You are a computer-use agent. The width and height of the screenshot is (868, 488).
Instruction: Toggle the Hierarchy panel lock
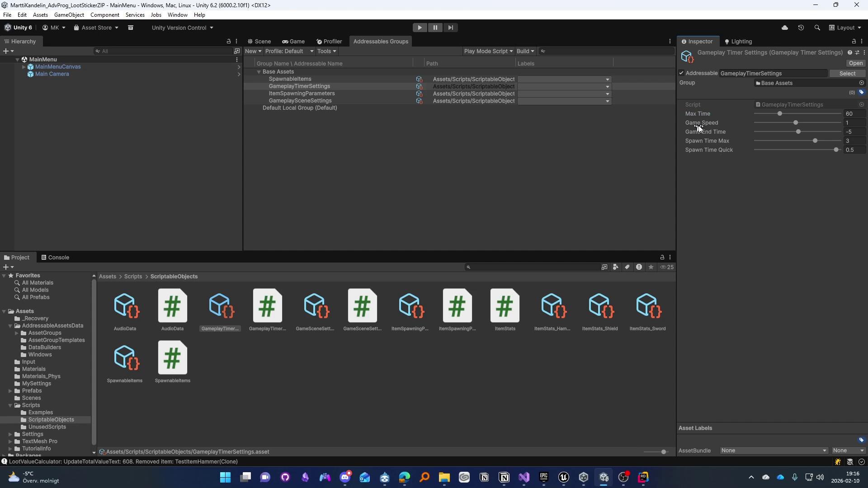coord(228,42)
